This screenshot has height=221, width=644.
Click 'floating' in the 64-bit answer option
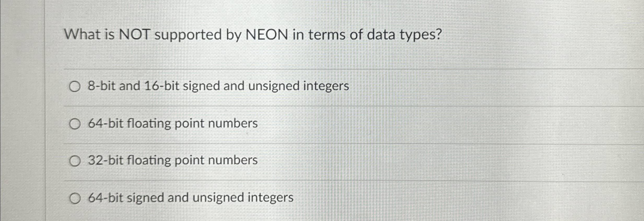click(x=149, y=124)
